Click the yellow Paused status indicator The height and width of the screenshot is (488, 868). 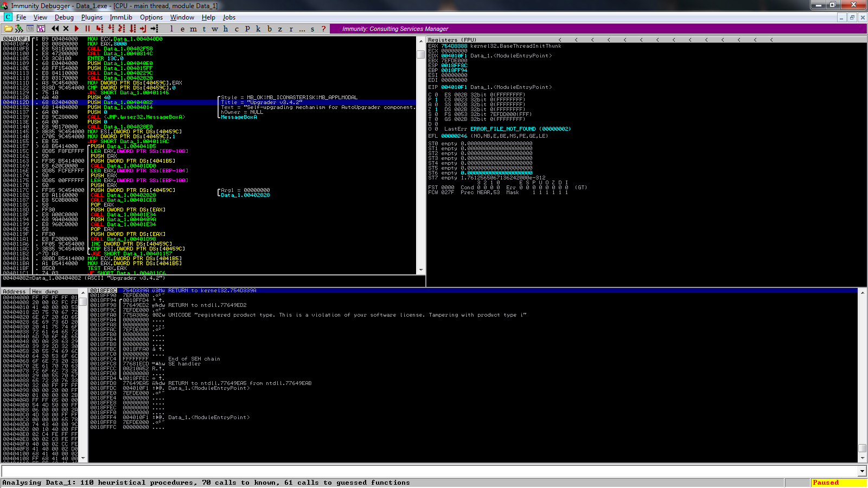[x=839, y=483]
